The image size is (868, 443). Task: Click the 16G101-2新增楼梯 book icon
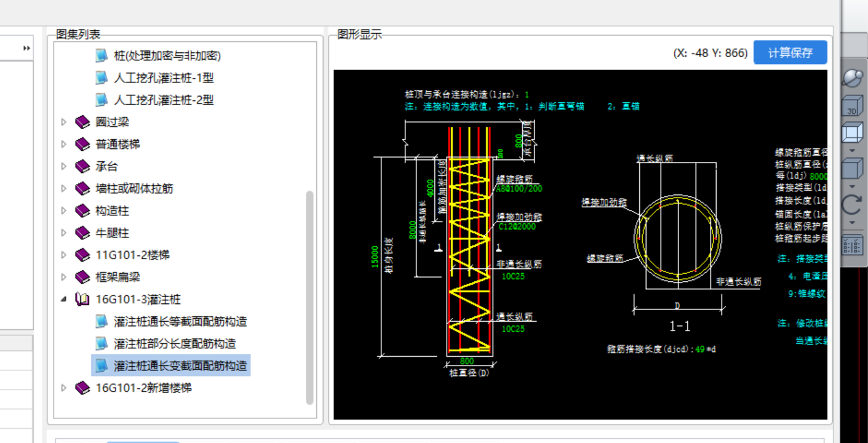point(82,388)
